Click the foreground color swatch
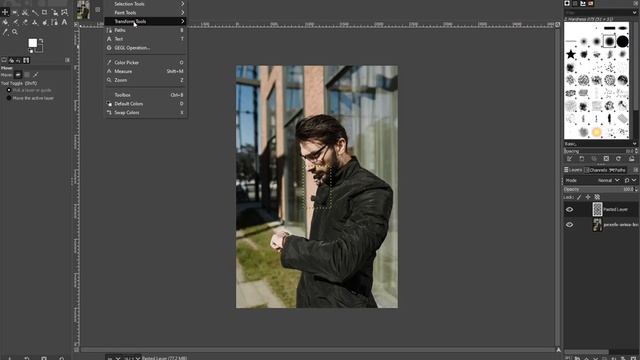 pyautogui.click(x=33, y=42)
